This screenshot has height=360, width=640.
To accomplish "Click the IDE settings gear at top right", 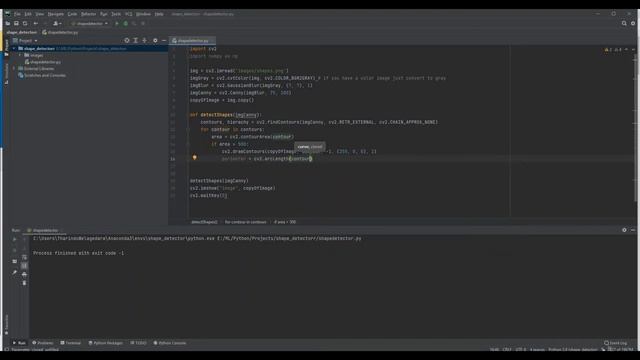I will [633, 23].
